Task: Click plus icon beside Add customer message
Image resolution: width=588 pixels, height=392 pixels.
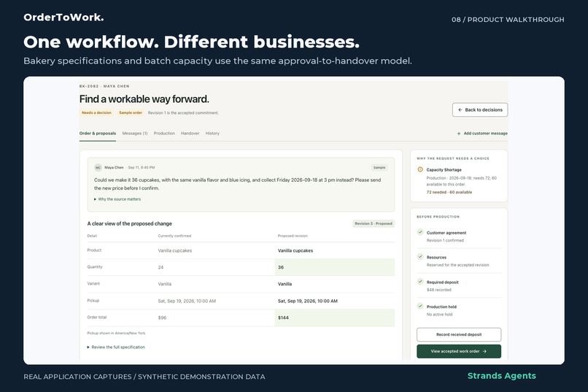Action: coord(459,134)
